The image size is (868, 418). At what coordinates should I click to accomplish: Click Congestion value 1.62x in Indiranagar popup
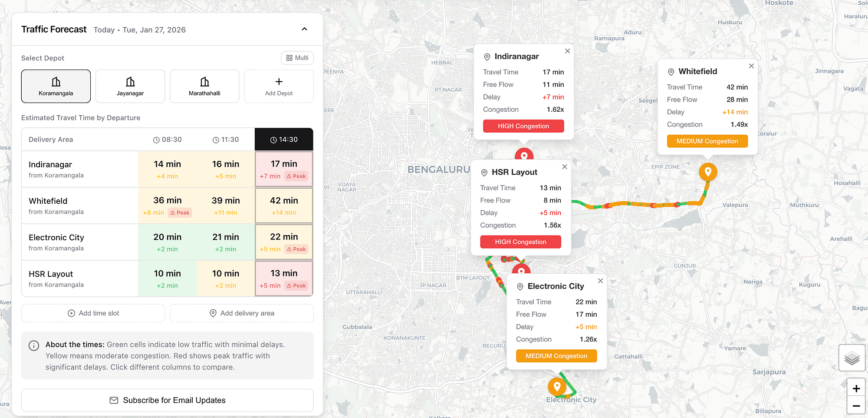coord(555,109)
